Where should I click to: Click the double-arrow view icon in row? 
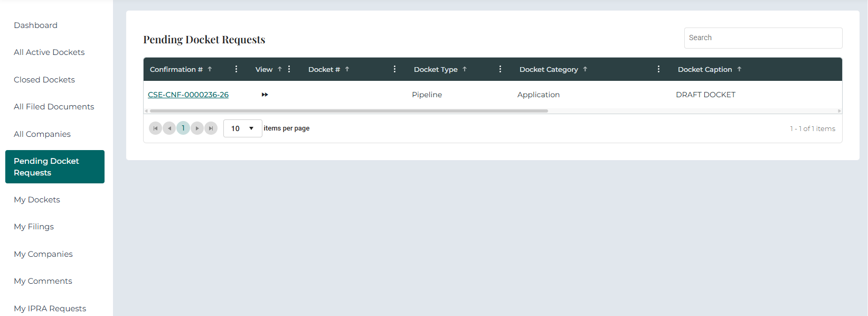click(x=265, y=95)
